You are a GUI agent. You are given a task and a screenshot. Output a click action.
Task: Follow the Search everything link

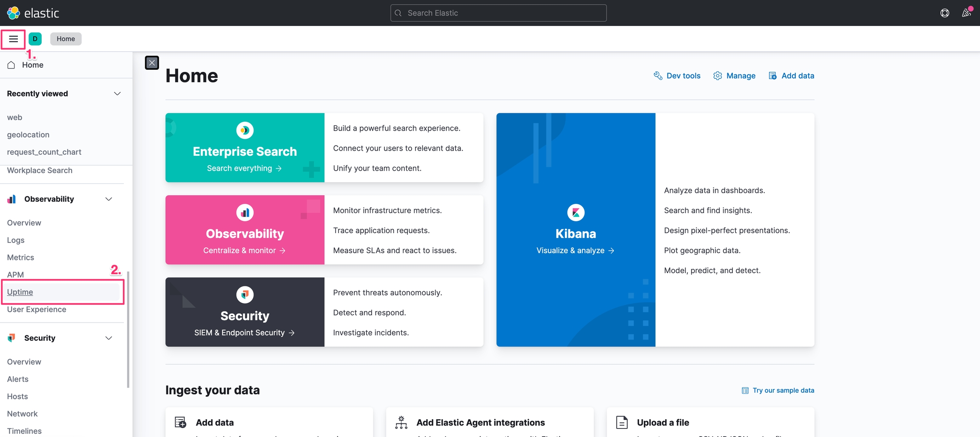(245, 169)
